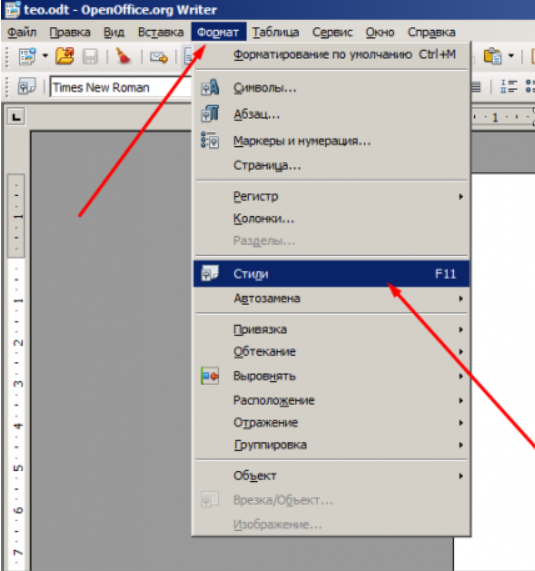Open the Таблица menu

(276, 32)
